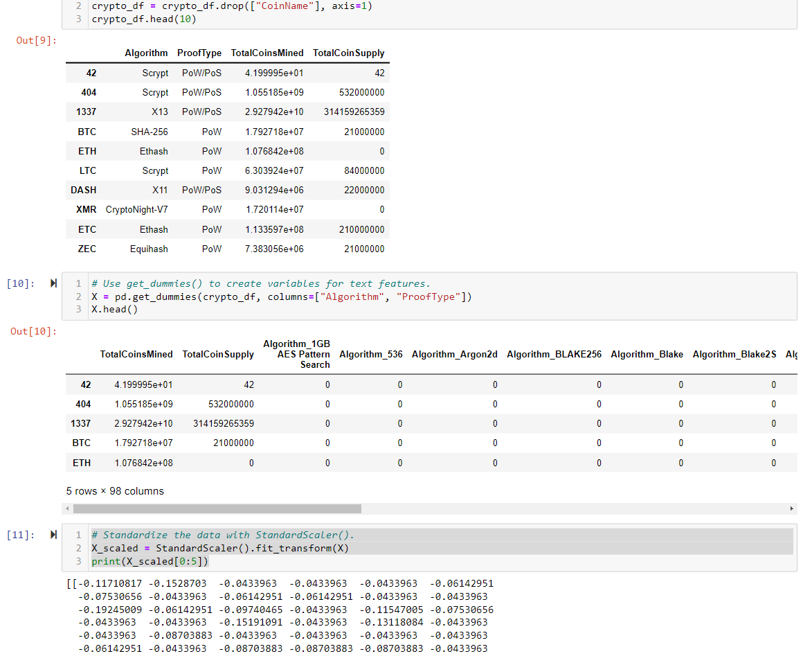The height and width of the screenshot is (656, 812).
Task: Click the Algorithm_BLAKE256 column header
Action: click(x=554, y=354)
